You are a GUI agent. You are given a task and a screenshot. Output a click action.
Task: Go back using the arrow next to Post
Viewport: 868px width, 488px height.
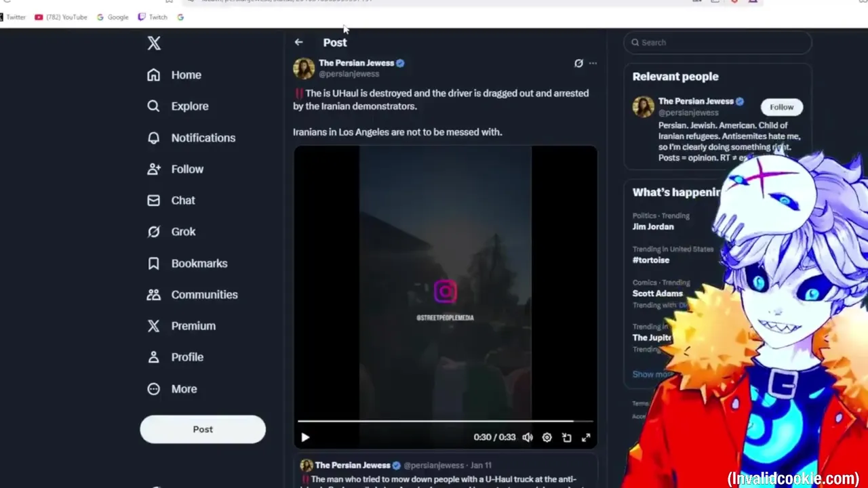(298, 42)
